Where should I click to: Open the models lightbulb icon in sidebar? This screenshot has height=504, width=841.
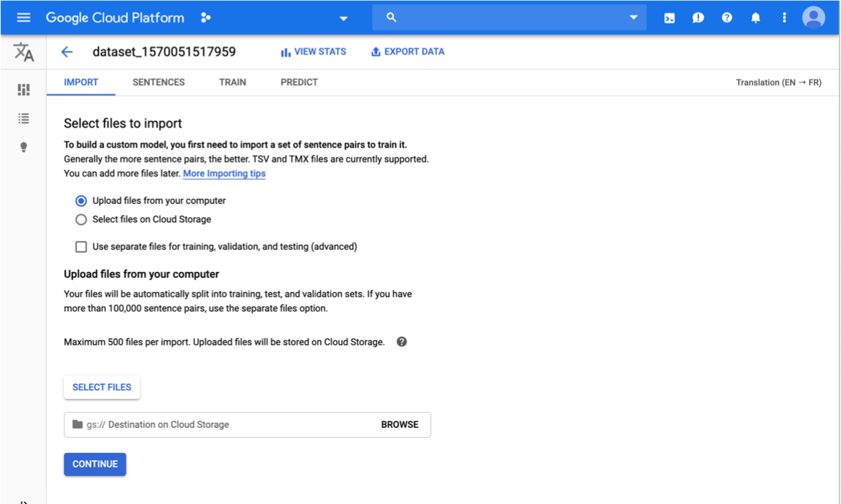24,147
